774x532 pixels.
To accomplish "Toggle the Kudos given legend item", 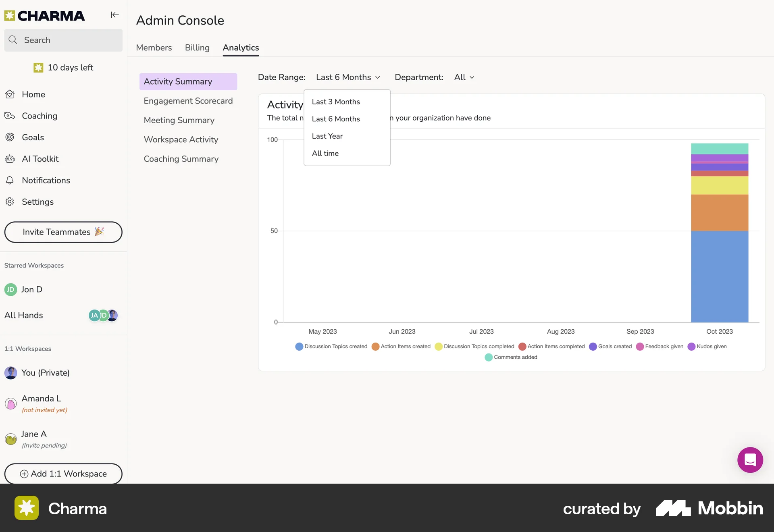I will click(708, 347).
